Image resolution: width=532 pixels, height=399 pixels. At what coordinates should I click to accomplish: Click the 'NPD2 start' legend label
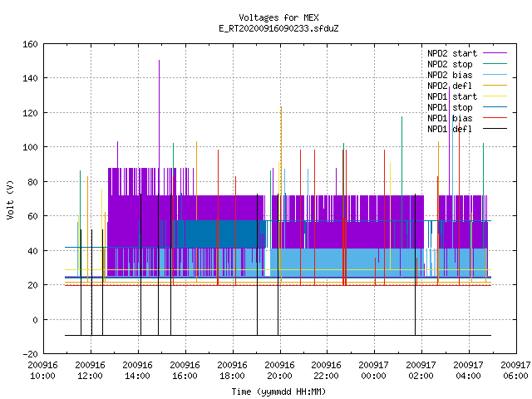click(x=452, y=53)
